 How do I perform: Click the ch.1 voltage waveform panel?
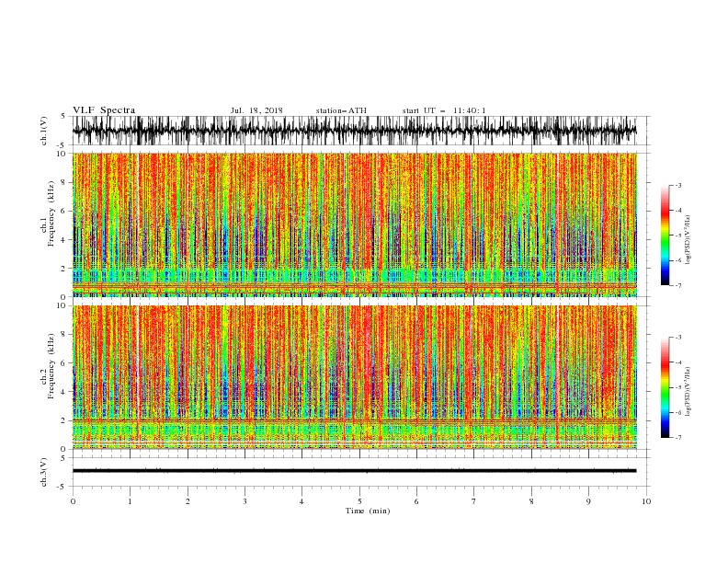click(361, 131)
